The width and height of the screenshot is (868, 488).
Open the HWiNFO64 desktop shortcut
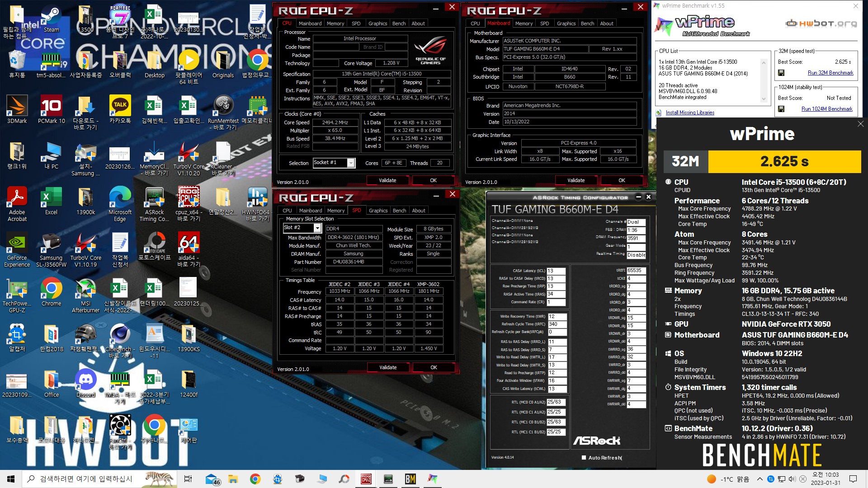[257, 204]
